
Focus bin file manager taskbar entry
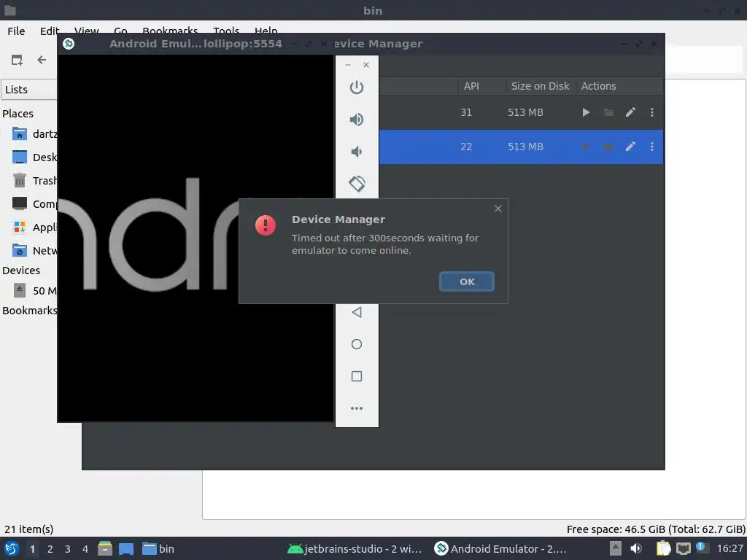point(158,549)
